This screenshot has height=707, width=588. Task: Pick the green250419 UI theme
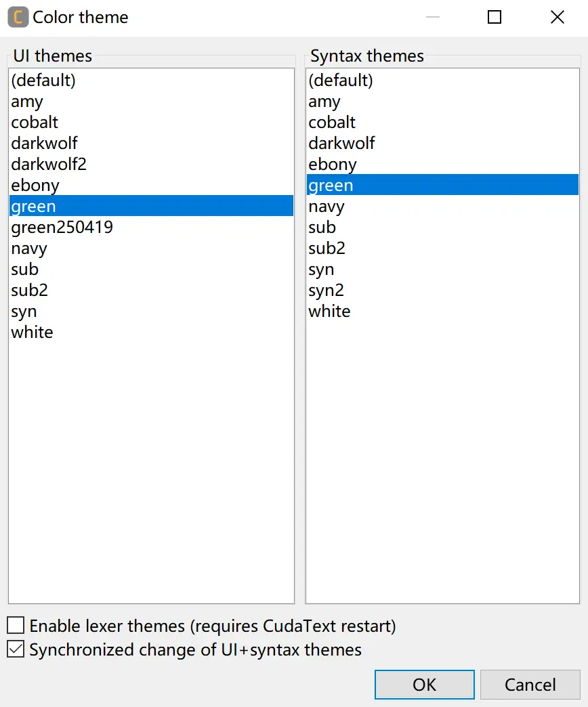coord(62,228)
